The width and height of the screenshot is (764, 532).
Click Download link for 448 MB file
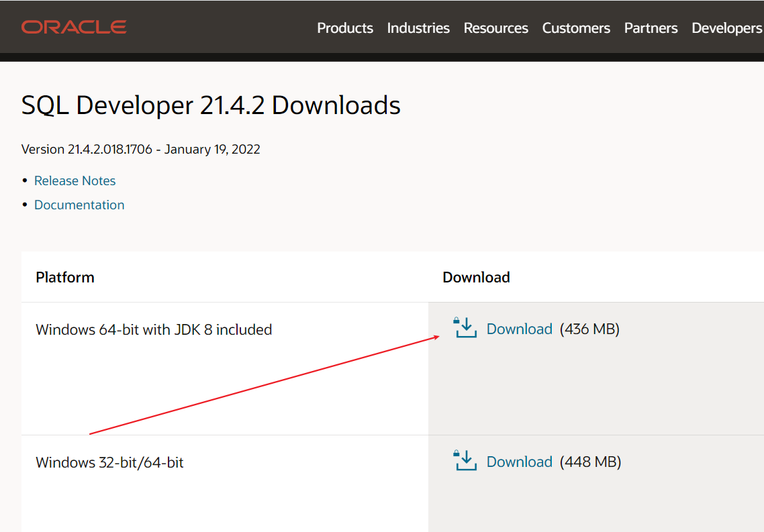[520, 462]
